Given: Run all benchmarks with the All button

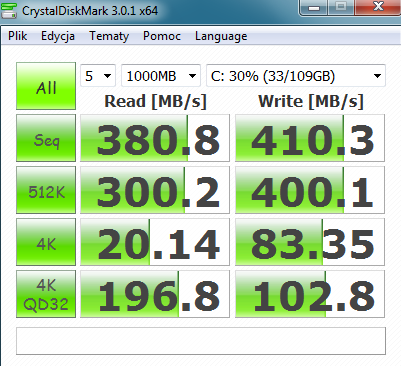Looking at the screenshot, I should [x=46, y=86].
